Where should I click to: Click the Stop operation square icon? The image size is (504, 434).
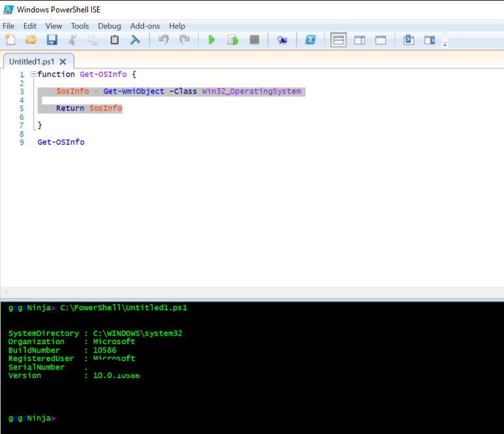point(254,40)
